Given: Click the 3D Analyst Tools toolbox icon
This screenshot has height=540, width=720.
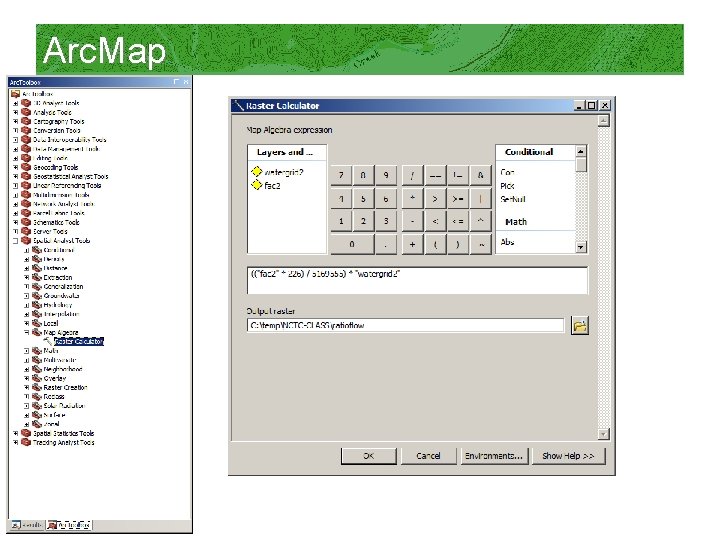Looking at the screenshot, I should [x=26, y=103].
